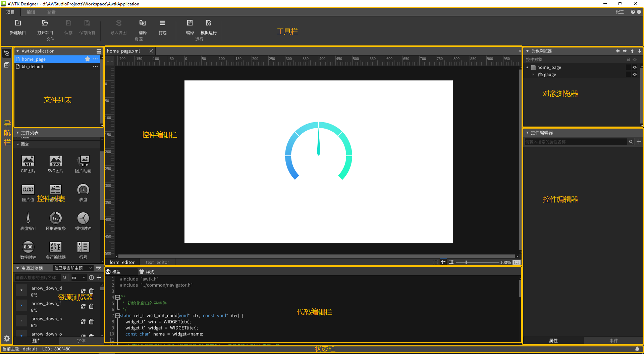Click notification bell in status bar
The image size is (644, 354).
click(637, 349)
